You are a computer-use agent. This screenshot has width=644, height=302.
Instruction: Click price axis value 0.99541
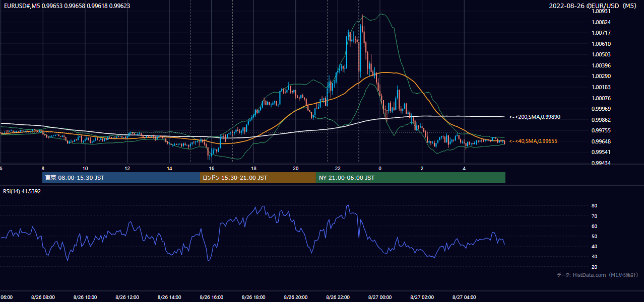click(x=601, y=152)
